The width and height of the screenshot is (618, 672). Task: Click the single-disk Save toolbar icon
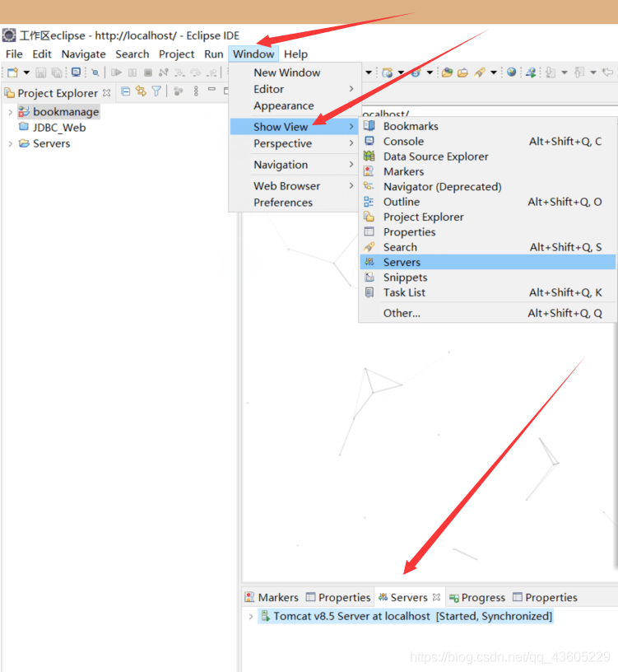pos(40,72)
